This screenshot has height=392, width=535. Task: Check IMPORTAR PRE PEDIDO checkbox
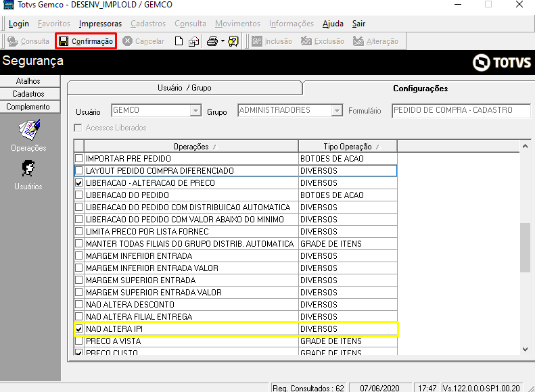(79, 158)
